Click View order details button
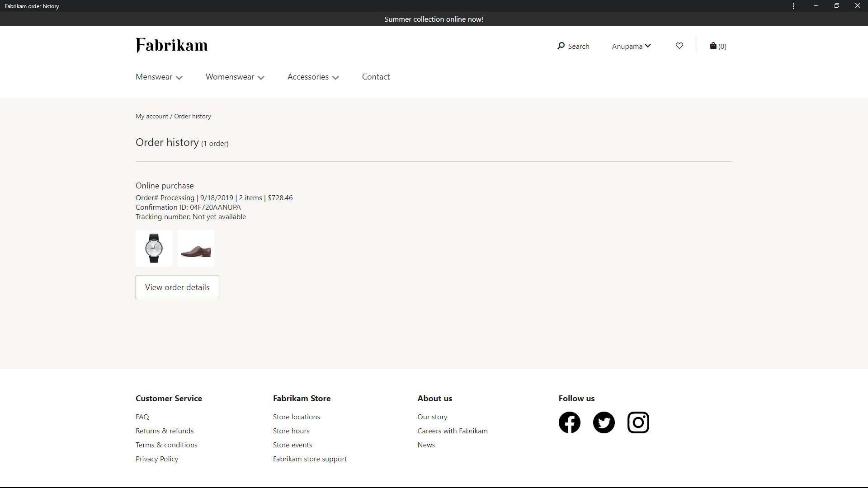868x488 pixels. [177, 287]
